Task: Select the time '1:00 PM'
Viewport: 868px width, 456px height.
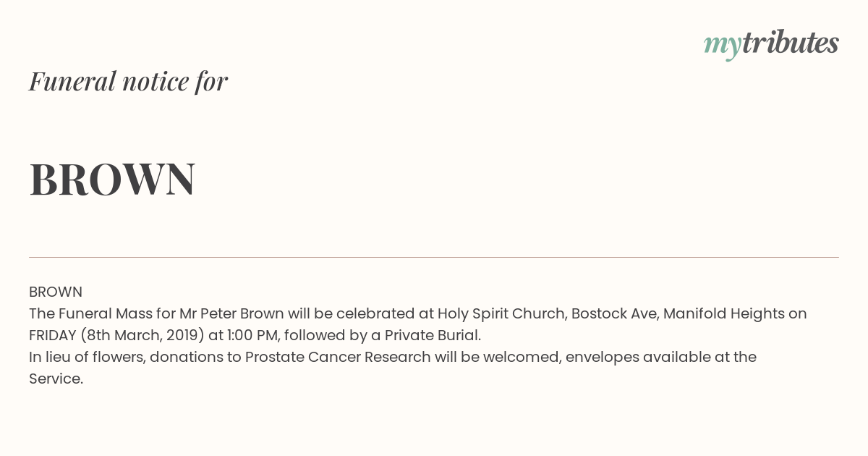Action: click(x=252, y=335)
